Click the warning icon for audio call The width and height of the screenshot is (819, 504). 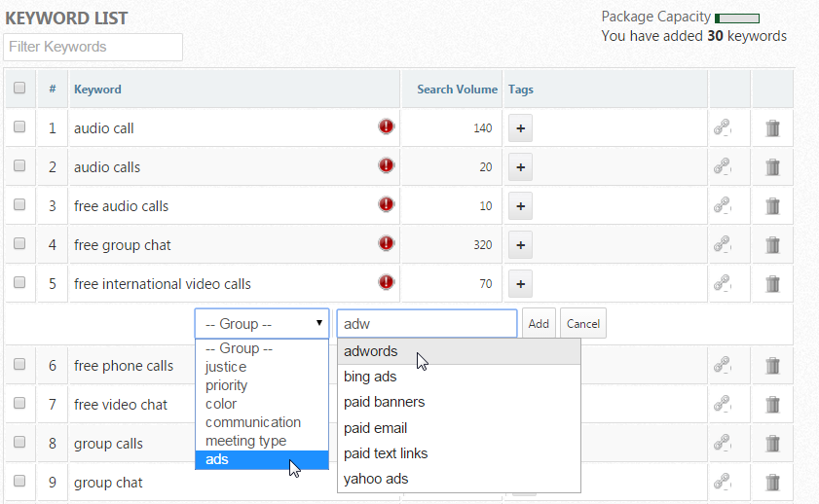[387, 126]
